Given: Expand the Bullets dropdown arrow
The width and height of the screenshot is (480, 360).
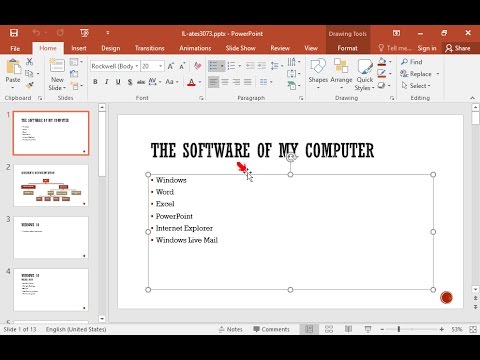Looking at the screenshot, I should (x=222, y=66).
